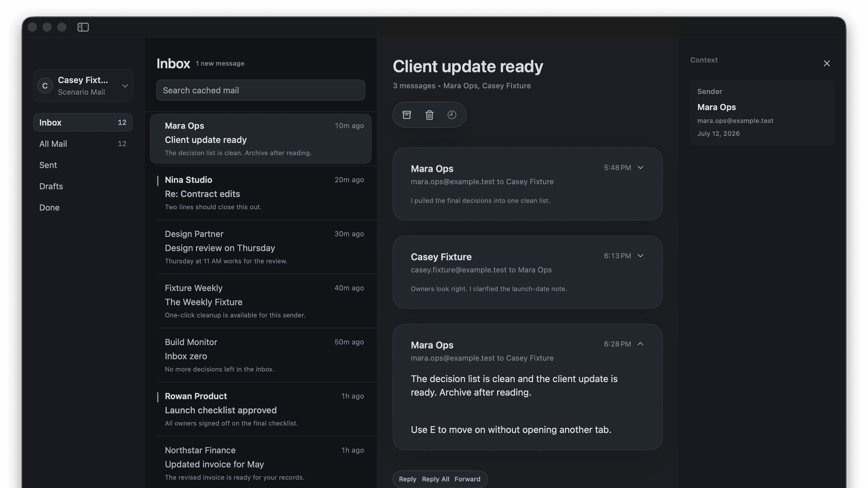Click the Reply All button
This screenshot has height=488, width=868.
pos(435,479)
